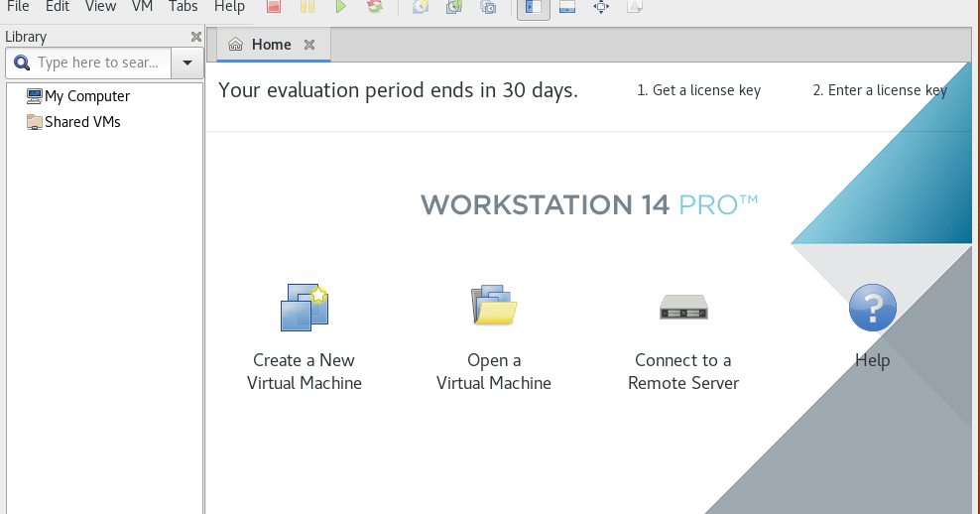Open the View menu
980x514 pixels.
100,7
